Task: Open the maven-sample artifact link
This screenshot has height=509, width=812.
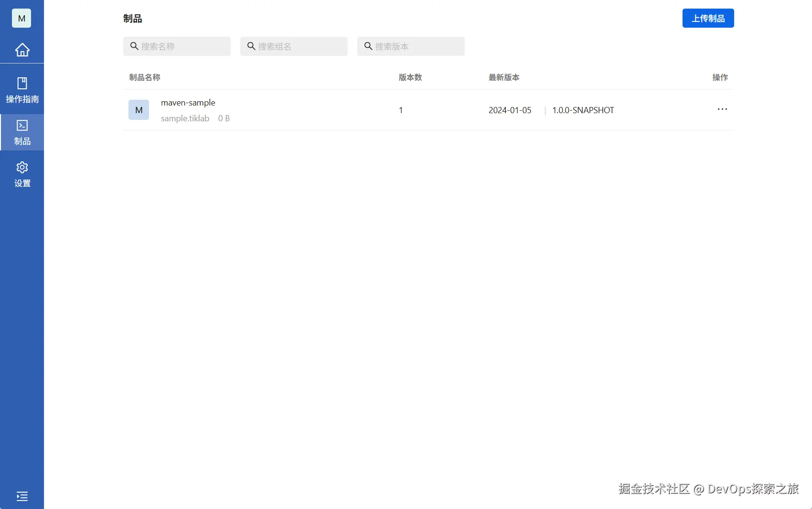Action: pyautogui.click(x=188, y=103)
